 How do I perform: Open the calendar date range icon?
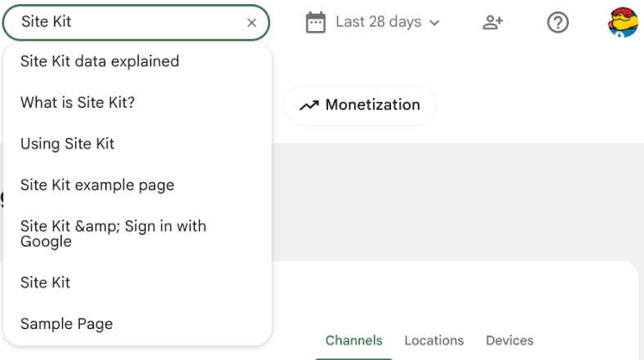[315, 22]
